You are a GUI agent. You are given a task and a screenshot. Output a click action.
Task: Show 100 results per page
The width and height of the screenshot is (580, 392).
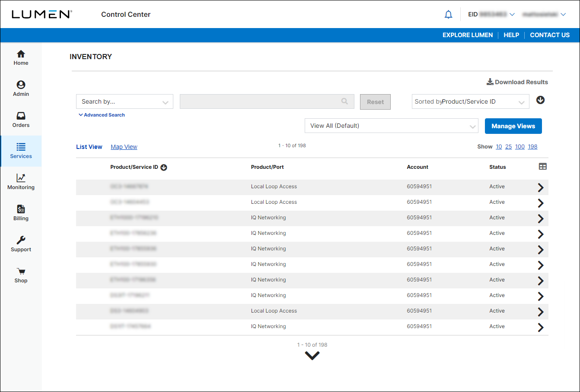pos(520,147)
